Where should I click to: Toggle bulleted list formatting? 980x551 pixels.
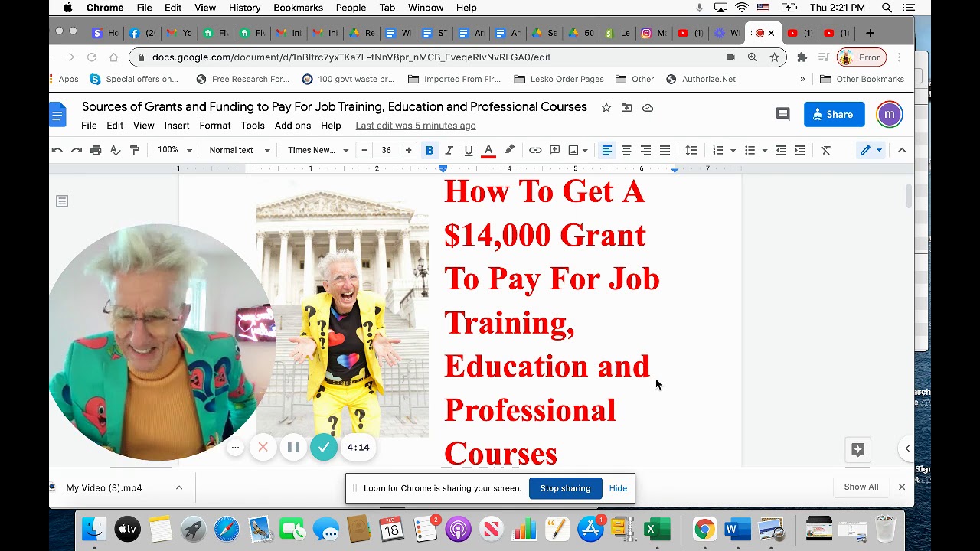tap(750, 150)
